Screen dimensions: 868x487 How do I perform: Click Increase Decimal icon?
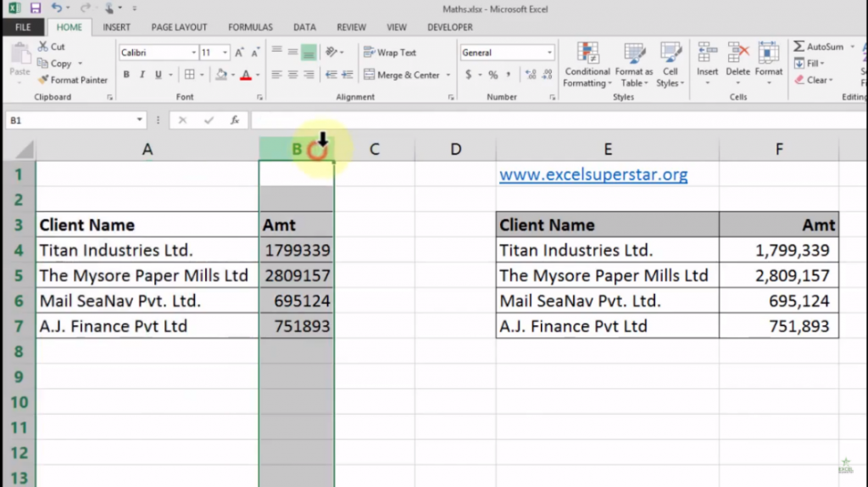(531, 75)
